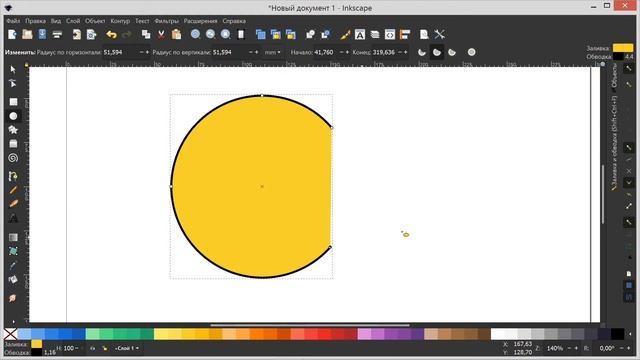Viewport: 640px width, 360px height.
Task: Increase the Конец angle value with plus
Action: (406, 52)
